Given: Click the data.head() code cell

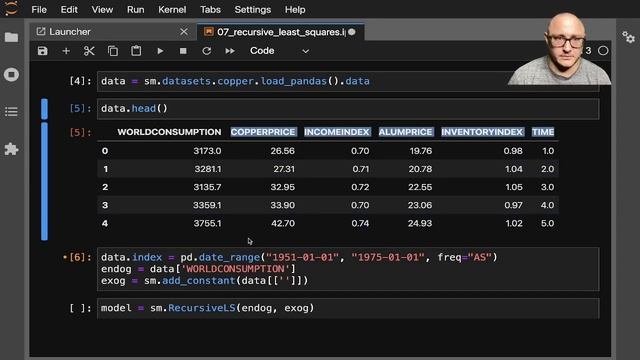Looking at the screenshot, I should [348, 109].
